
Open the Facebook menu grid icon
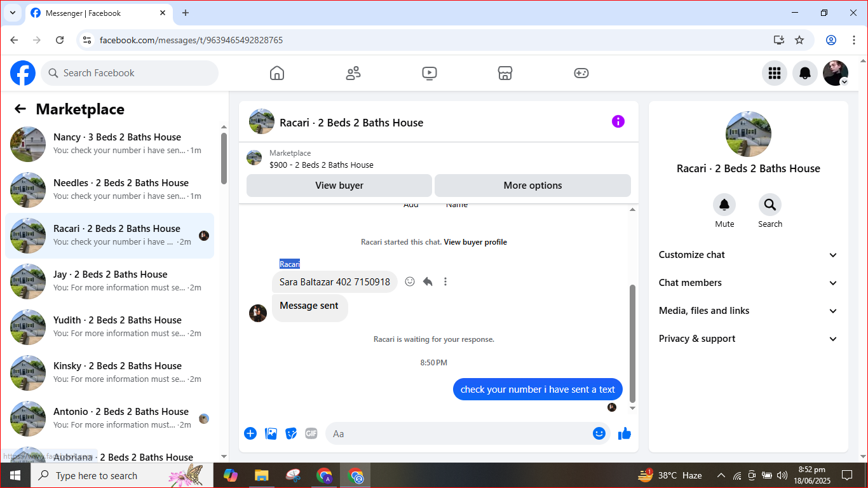[x=775, y=73]
